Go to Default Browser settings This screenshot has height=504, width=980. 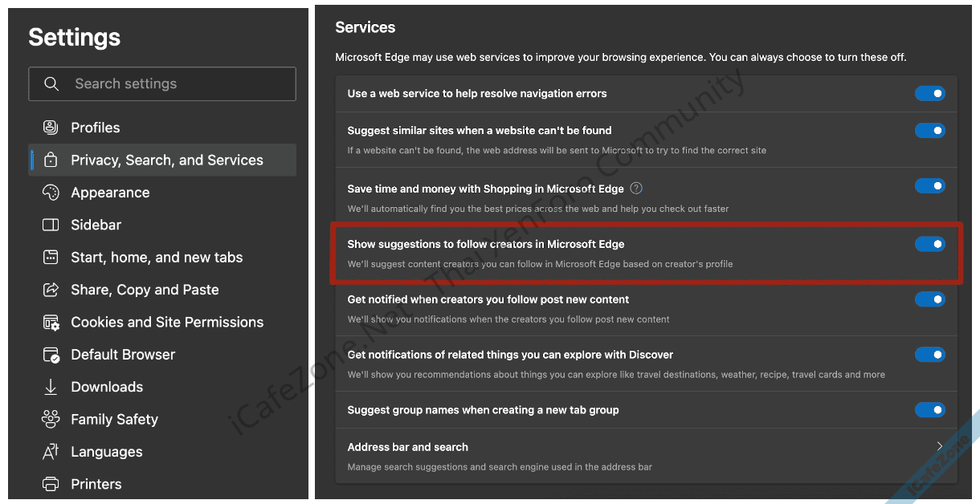click(123, 355)
